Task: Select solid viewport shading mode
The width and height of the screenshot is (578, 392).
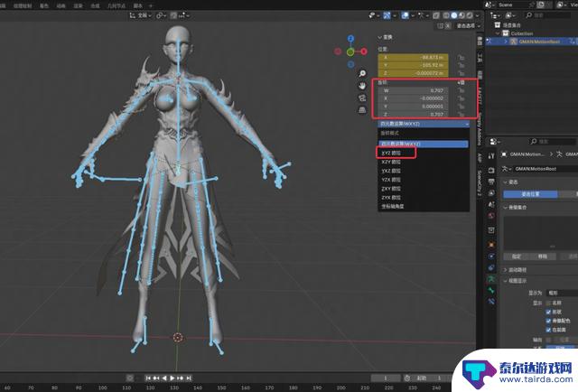Action: (454, 15)
